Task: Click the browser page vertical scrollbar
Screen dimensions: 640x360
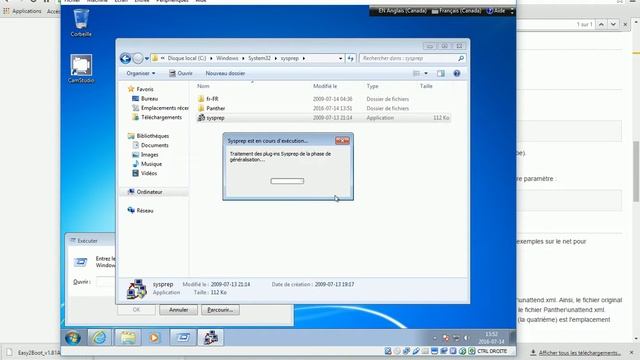Action: coord(636,171)
